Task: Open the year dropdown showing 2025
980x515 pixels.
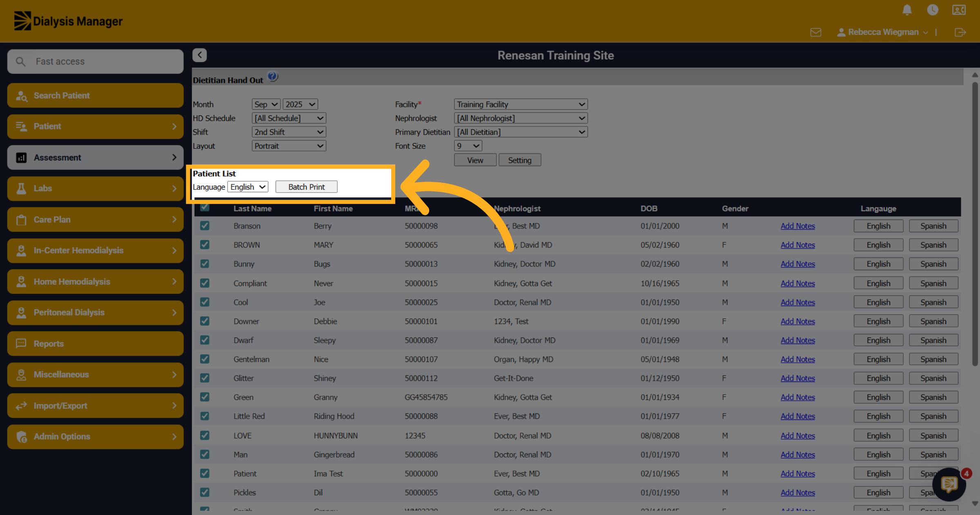Action: (x=300, y=104)
